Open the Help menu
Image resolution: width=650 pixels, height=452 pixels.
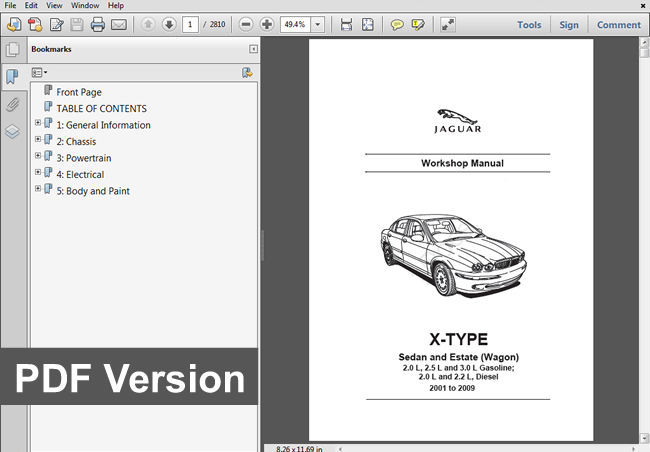coord(116,5)
